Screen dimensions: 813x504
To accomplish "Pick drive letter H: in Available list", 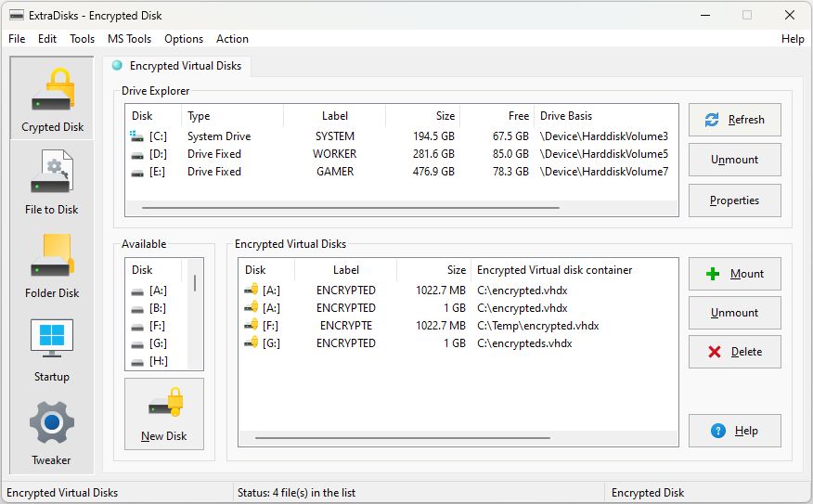I will click(159, 361).
